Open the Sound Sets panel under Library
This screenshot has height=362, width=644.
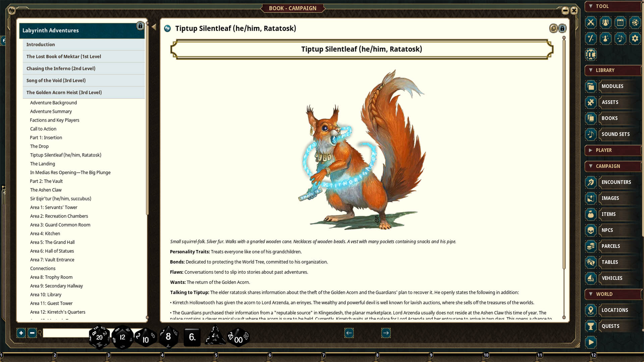point(615,134)
